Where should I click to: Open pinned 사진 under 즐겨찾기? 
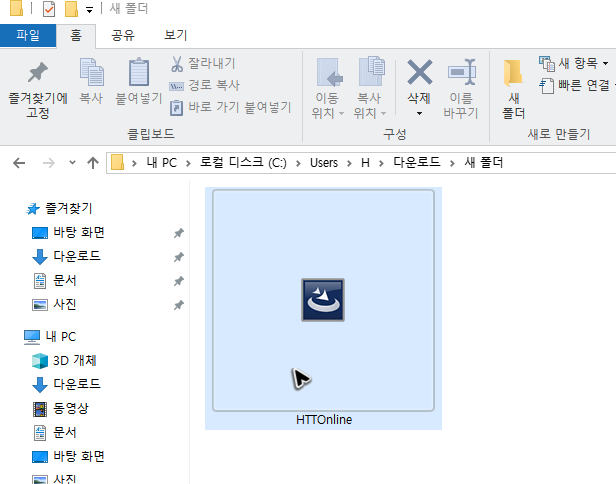pyautogui.click(x=54, y=304)
